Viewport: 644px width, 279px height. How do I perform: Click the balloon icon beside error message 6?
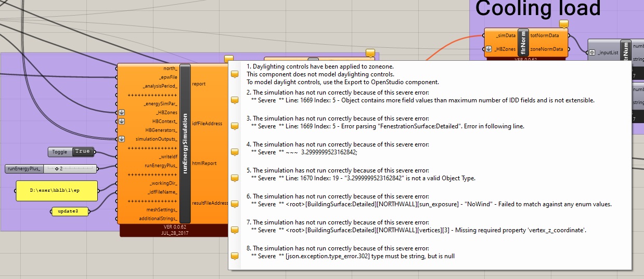point(235,204)
